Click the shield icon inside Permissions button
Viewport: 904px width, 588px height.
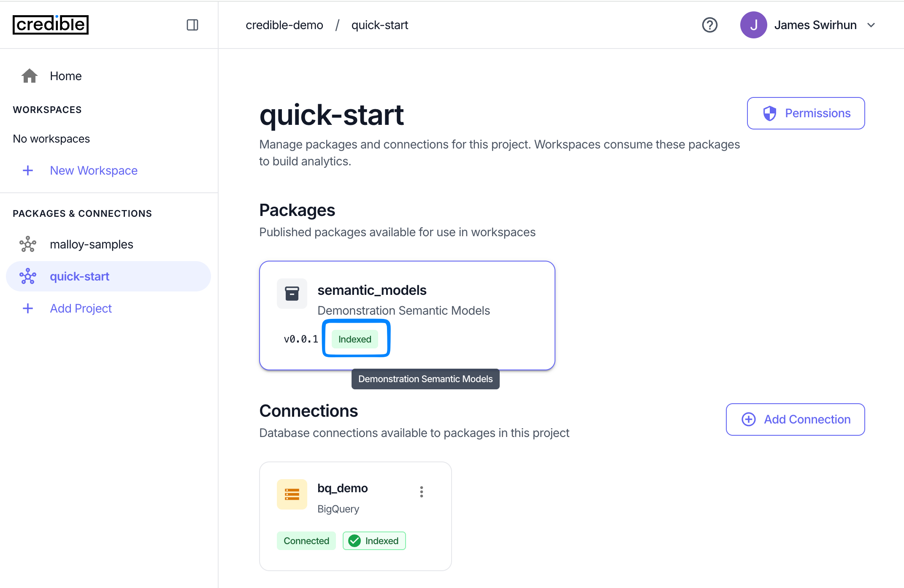769,113
